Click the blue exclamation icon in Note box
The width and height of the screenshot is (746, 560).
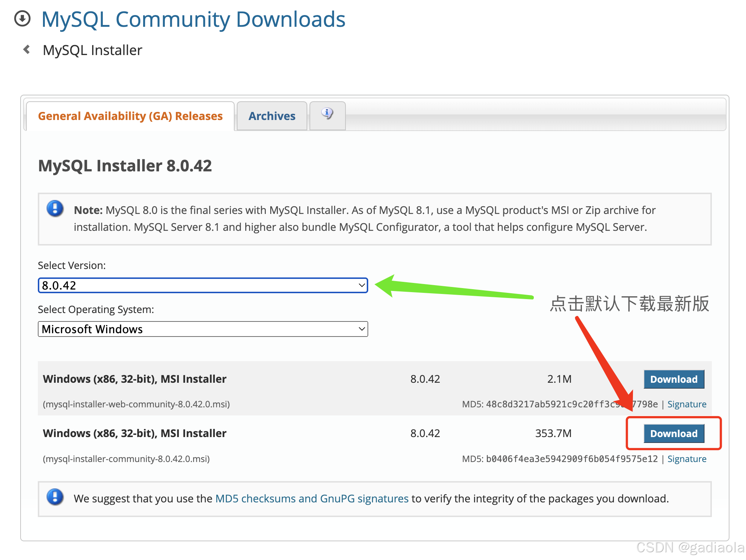55,209
